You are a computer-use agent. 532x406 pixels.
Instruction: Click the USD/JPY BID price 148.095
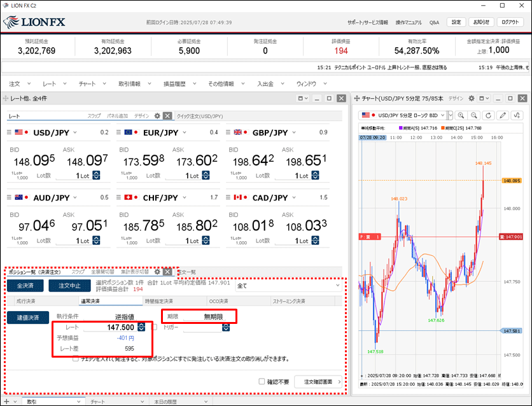(x=31, y=161)
